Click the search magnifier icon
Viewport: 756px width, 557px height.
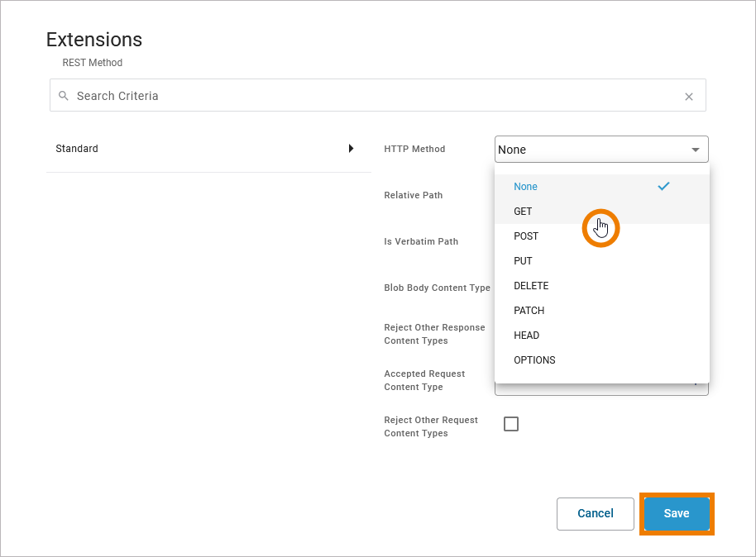point(64,96)
